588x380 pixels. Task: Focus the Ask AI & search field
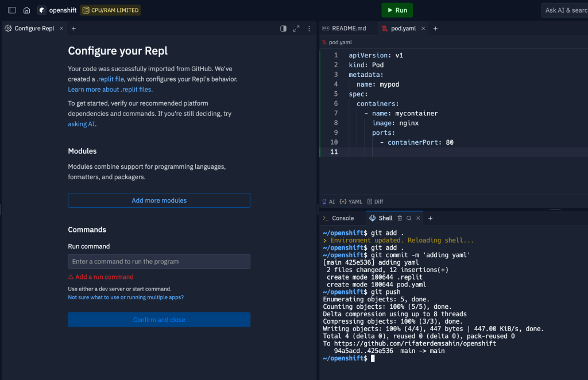(x=565, y=10)
